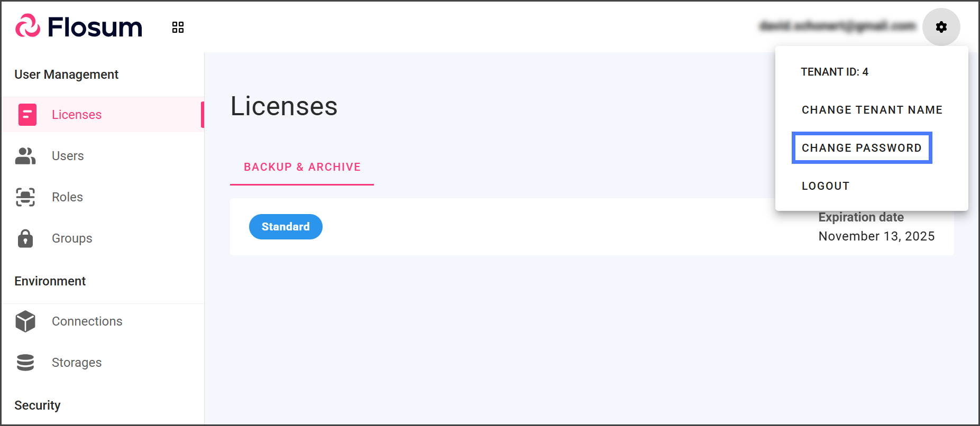Viewport: 980px width, 426px height.
Task: Select Change Tenant Name menu option
Action: tap(872, 110)
